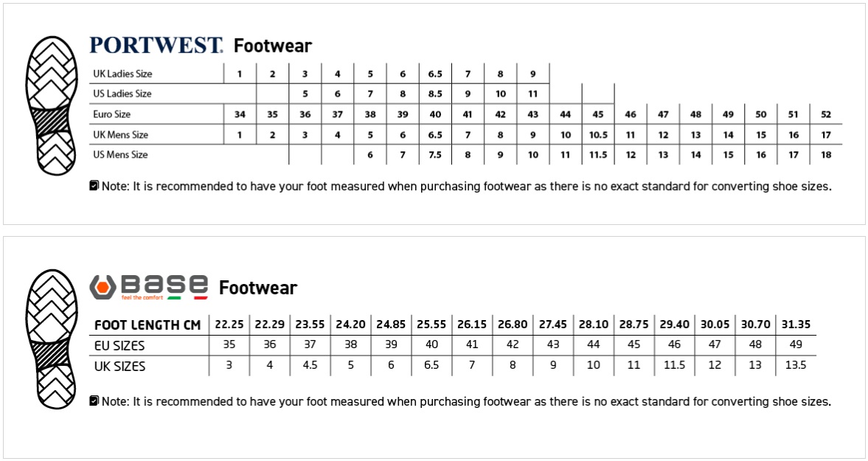Click the FOOT LENGTH CM row header
868x461 pixels.
147,325
